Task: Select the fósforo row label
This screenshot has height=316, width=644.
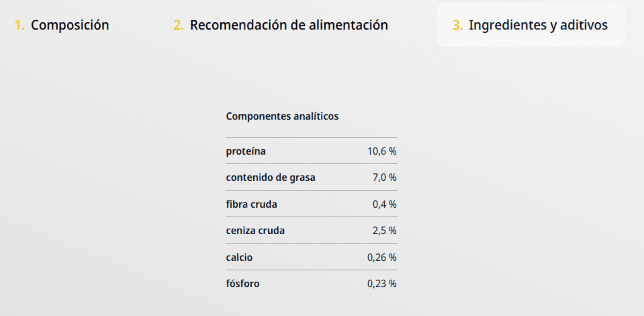Action: click(243, 284)
